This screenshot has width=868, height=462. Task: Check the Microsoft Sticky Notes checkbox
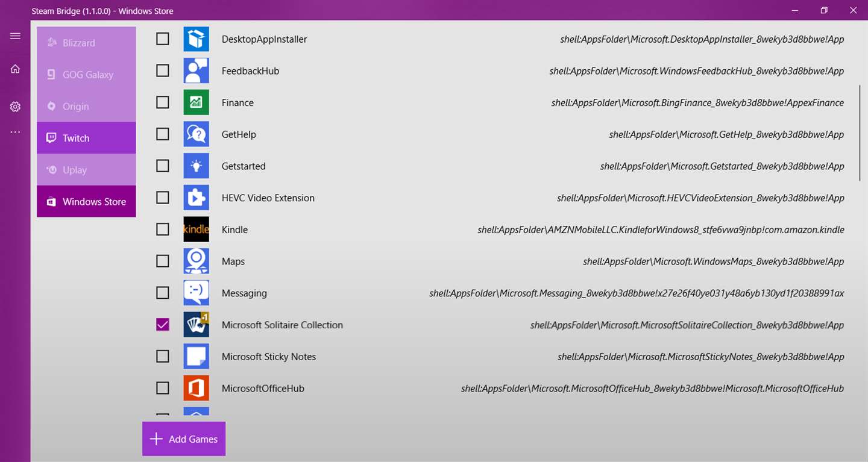point(163,357)
